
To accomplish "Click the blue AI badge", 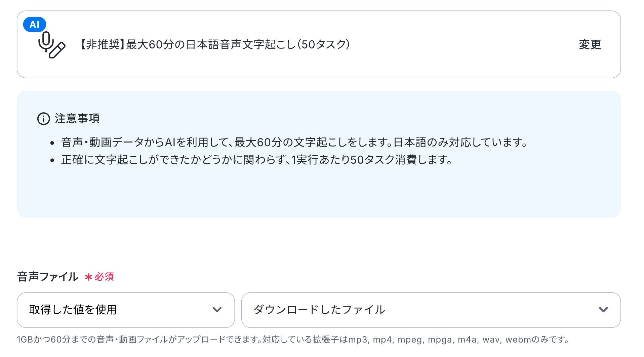I will click(x=35, y=25).
